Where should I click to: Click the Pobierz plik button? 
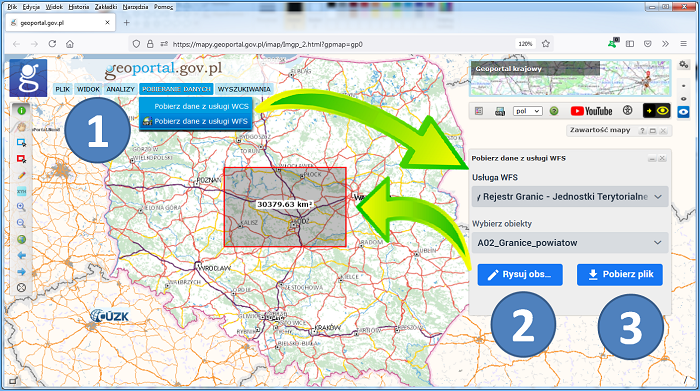click(x=620, y=275)
